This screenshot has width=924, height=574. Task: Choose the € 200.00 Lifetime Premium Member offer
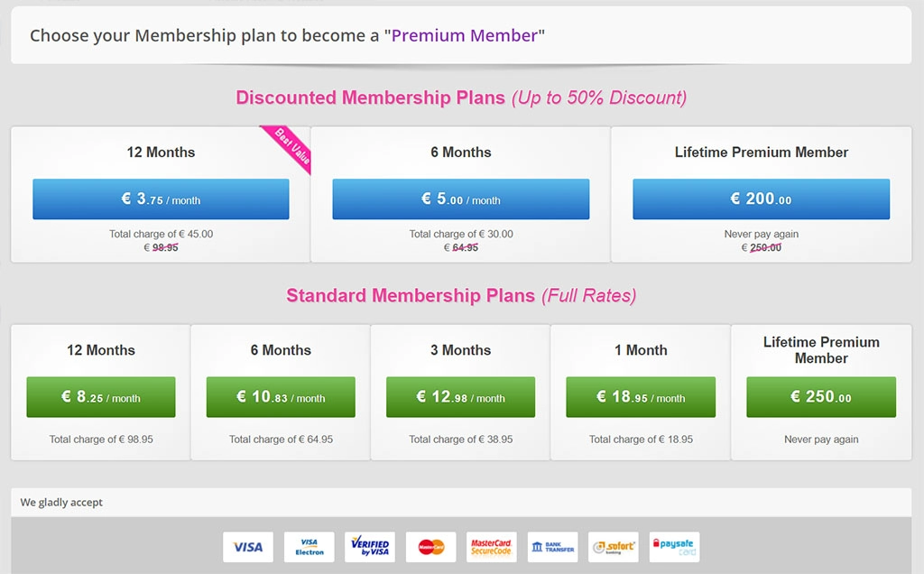pos(762,199)
